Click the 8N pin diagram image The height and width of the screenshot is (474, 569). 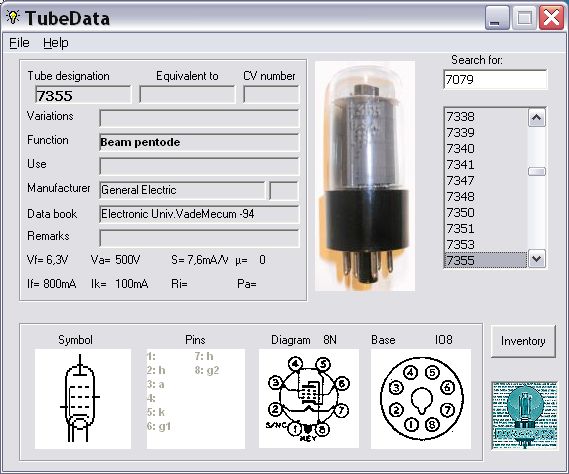click(x=309, y=399)
